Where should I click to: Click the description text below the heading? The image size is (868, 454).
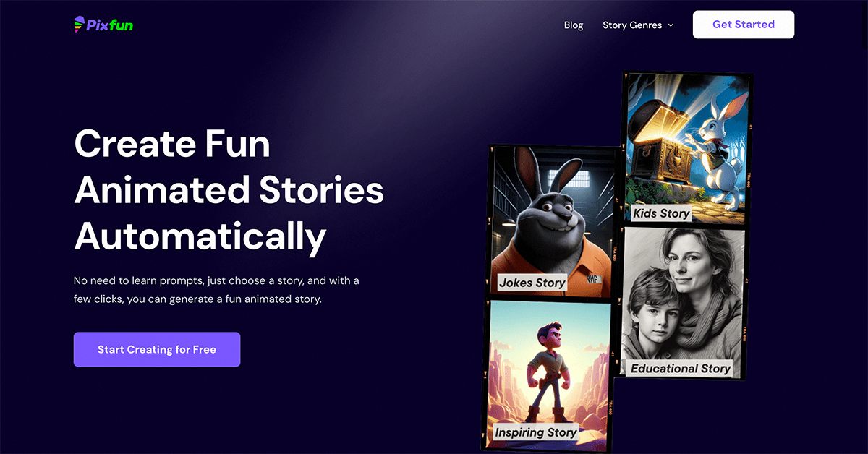coord(216,289)
